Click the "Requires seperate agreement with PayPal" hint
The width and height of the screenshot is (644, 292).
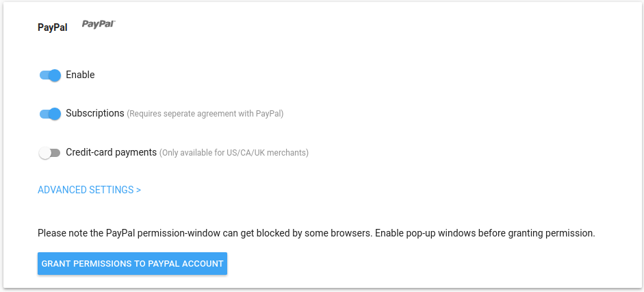pos(205,114)
